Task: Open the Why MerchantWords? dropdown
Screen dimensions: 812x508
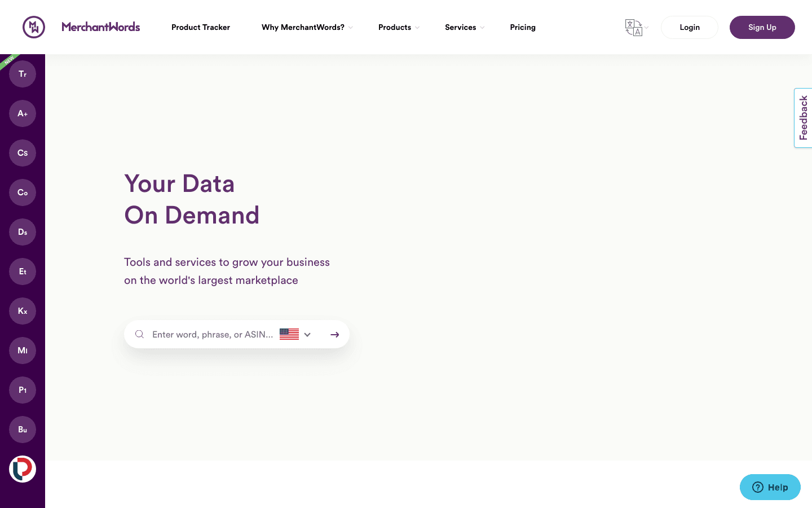Action: 303,27
